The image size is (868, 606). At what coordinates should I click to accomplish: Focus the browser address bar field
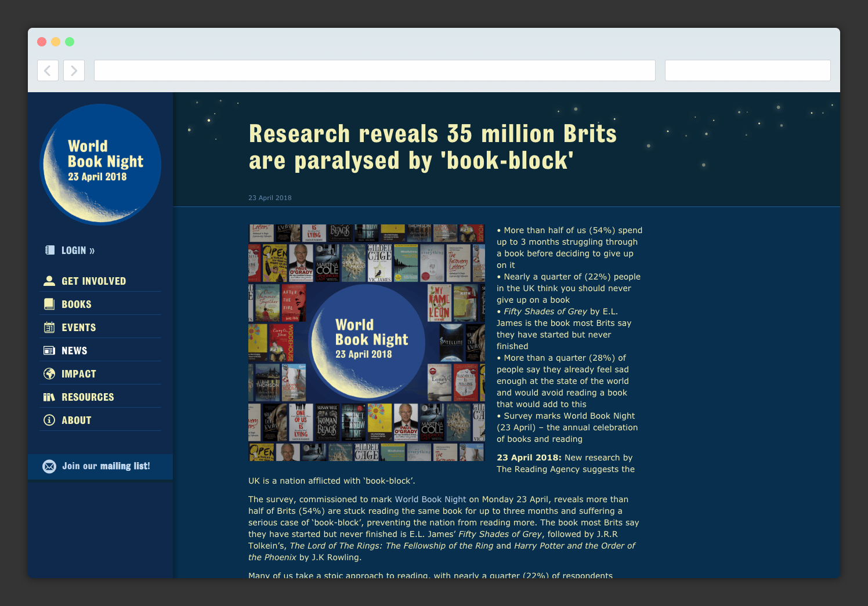tap(374, 71)
